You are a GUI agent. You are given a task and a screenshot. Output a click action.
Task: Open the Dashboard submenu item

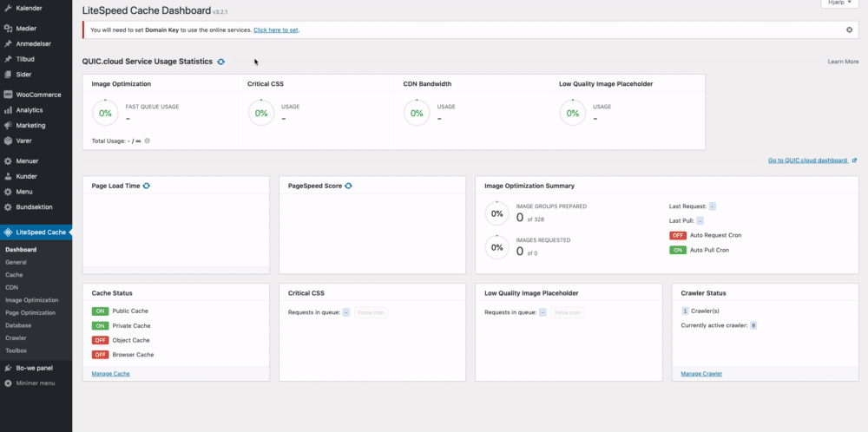21,250
